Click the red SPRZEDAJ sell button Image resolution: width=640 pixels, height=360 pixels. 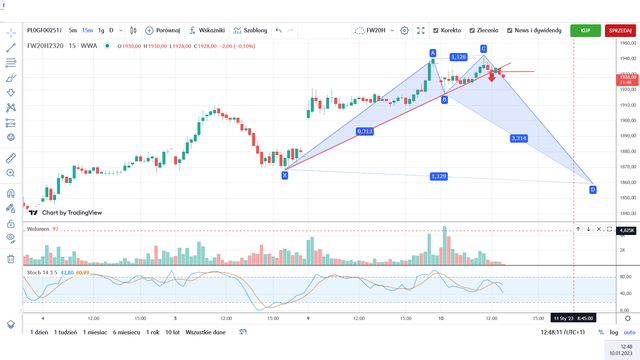click(620, 31)
